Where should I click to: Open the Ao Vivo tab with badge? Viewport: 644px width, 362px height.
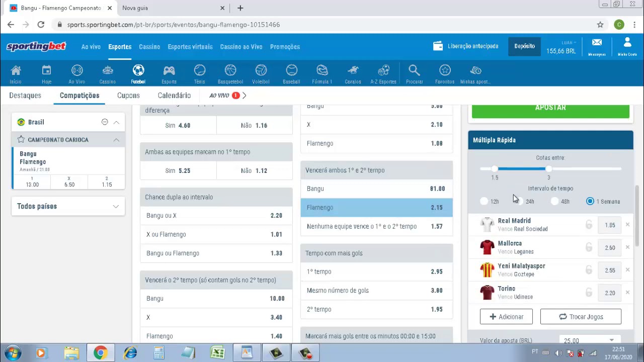tap(224, 96)
